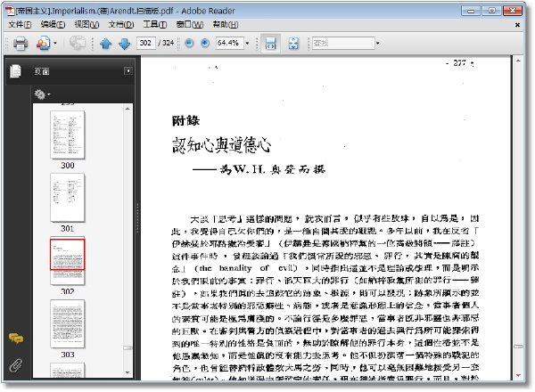
Task: Open the 编辑(E) menu
Action: [53, 25]
